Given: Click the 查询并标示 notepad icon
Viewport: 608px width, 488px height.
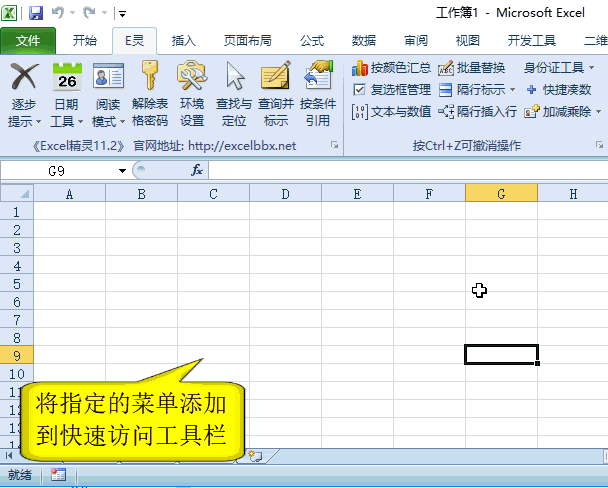Looking at the screenshot, I should click(276, 76).
